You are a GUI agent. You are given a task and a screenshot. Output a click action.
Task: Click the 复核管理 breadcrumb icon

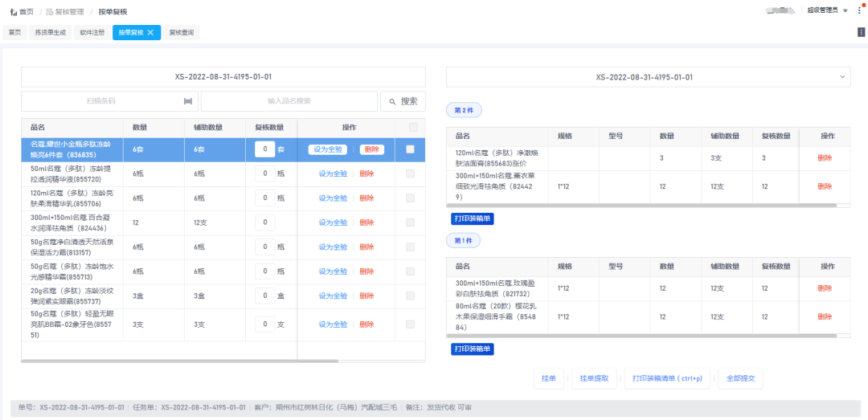(x=51, y=12)
